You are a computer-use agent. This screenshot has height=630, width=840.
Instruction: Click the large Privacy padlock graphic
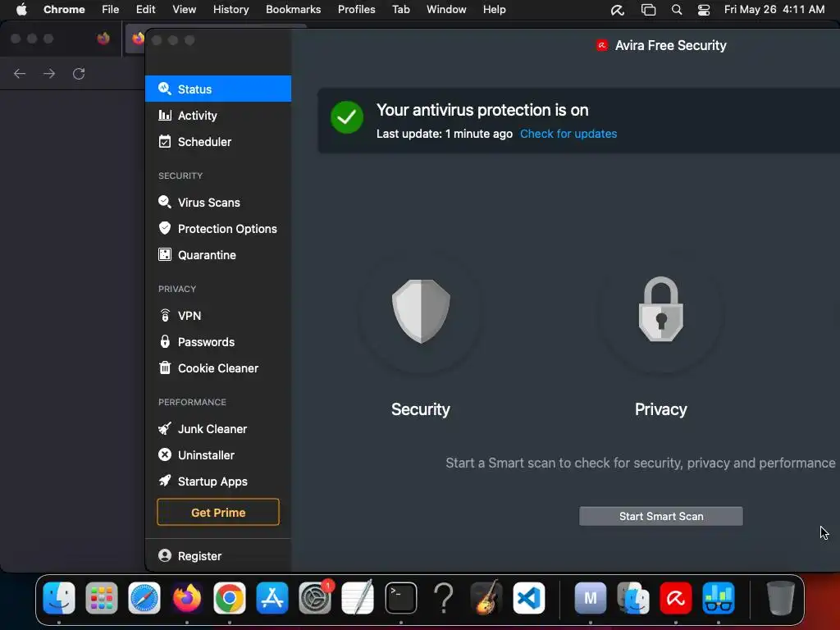point(660,309)
